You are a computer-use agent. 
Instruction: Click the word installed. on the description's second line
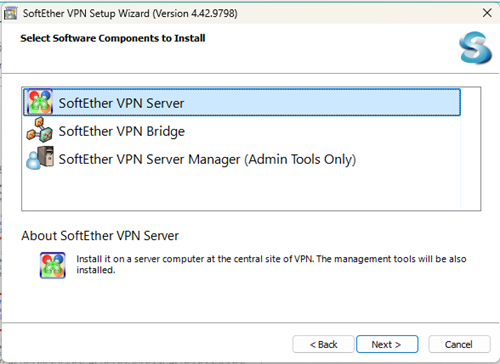[x=96, y=270]
